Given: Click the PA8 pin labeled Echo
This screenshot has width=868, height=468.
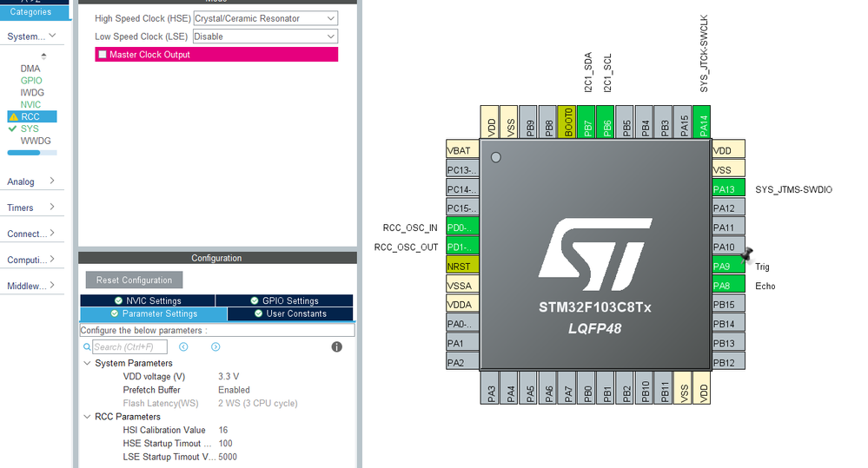Looking at the screenshot, I should 728,286.
